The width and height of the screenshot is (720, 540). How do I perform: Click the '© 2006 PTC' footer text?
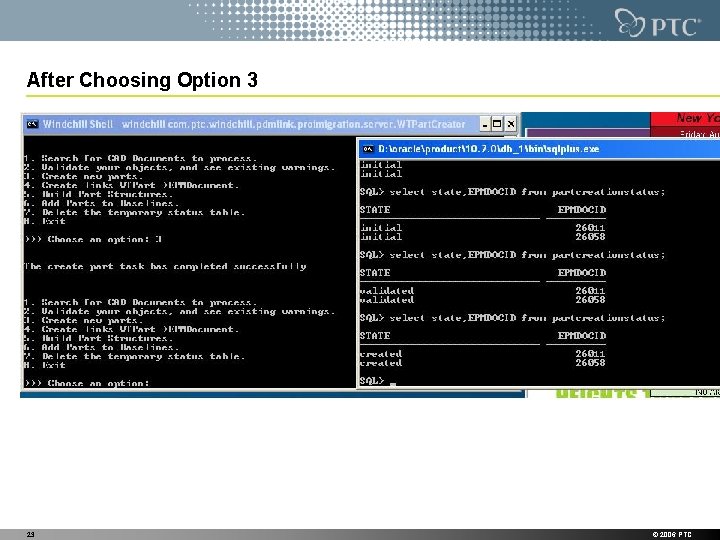[x=672, y=534]
